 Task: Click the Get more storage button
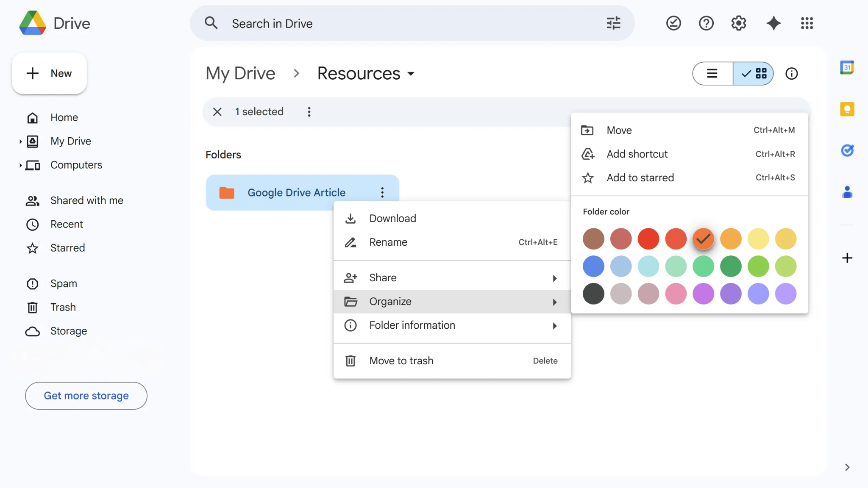[x=86, y=395]
